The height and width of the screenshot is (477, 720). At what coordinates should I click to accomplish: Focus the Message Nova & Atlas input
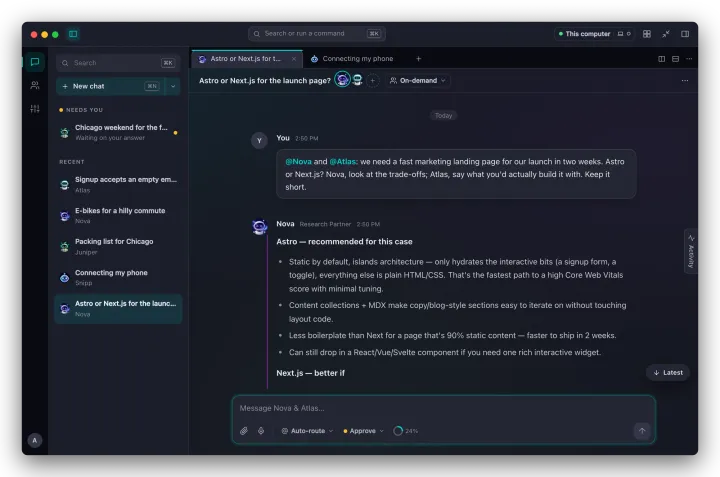[x=443, y=408]
